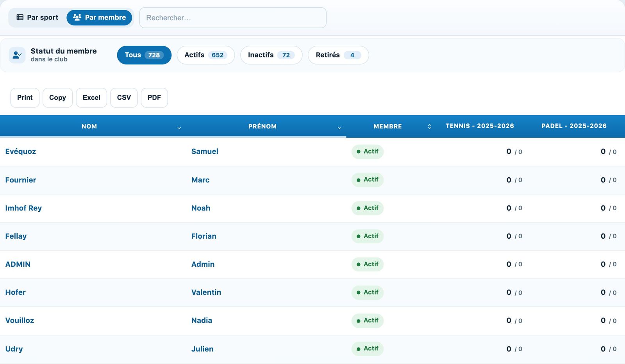
Task: Click the Print export button
Action: click(25, 98)
